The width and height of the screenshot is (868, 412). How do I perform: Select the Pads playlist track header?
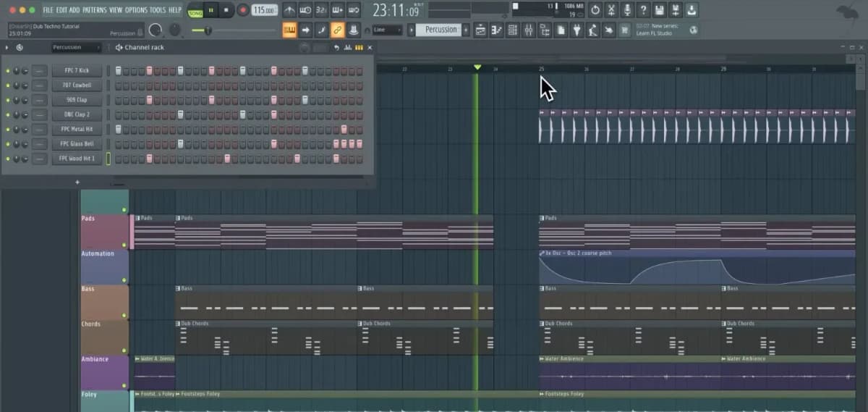[104, 232]
